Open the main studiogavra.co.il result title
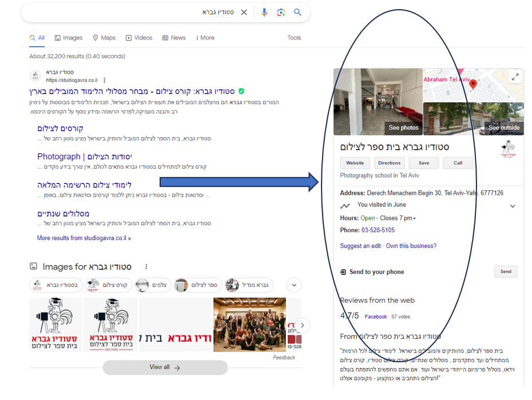532x400 pixels. (x=132, y=91)
